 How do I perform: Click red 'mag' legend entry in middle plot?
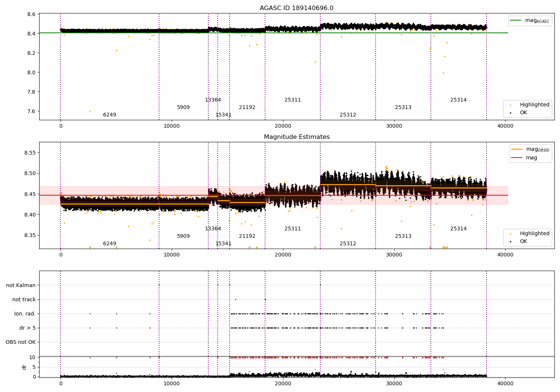coord(524,158)
